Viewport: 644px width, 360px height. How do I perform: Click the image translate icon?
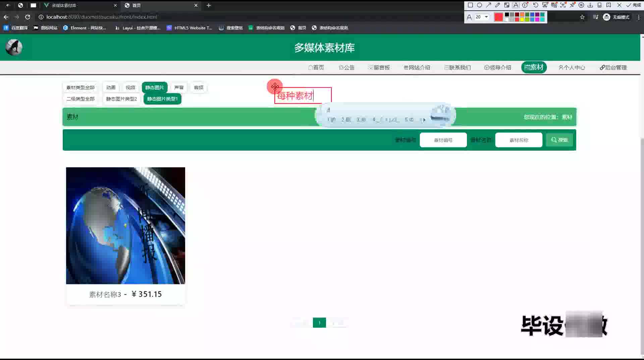click(x=554, y=5)
